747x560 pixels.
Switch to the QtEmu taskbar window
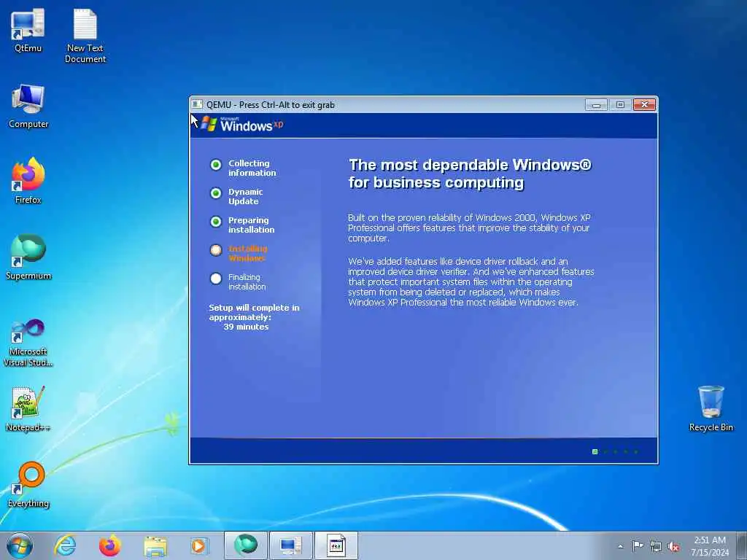point(290,545)
